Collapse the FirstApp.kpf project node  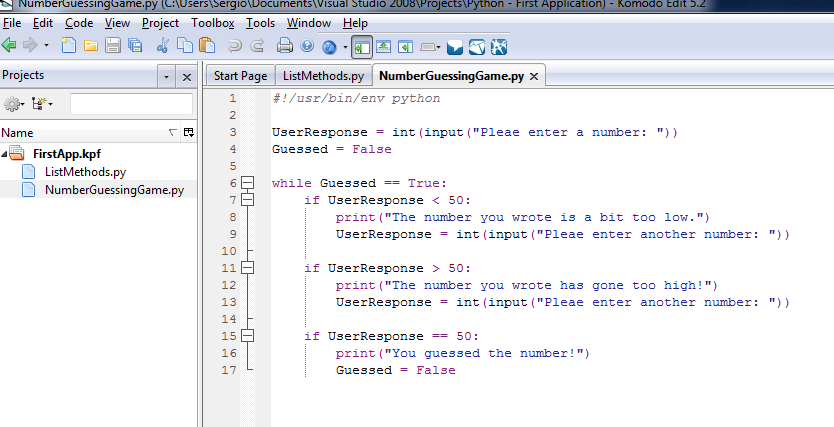tap(4, 154)
